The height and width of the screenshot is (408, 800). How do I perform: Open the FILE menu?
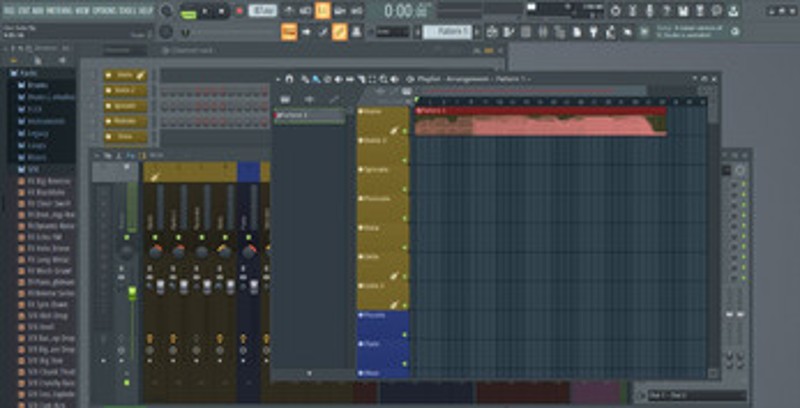point(8,10)
